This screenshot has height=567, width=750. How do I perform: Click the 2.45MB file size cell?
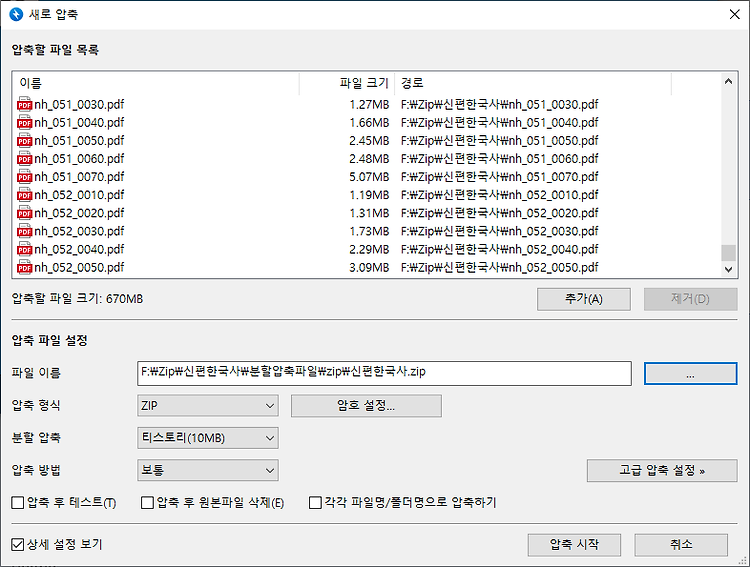coord(369,141)
